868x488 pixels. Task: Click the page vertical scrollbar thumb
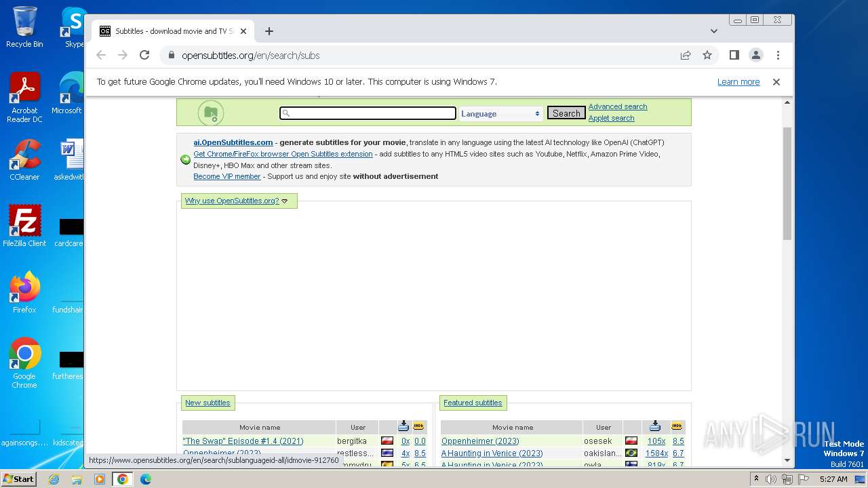tap(787, 183)
